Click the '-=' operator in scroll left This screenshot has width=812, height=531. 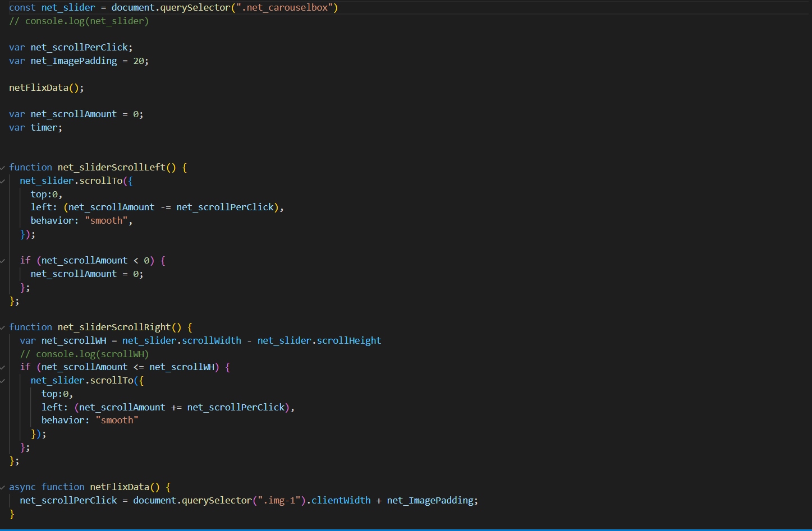click(166, 207)
